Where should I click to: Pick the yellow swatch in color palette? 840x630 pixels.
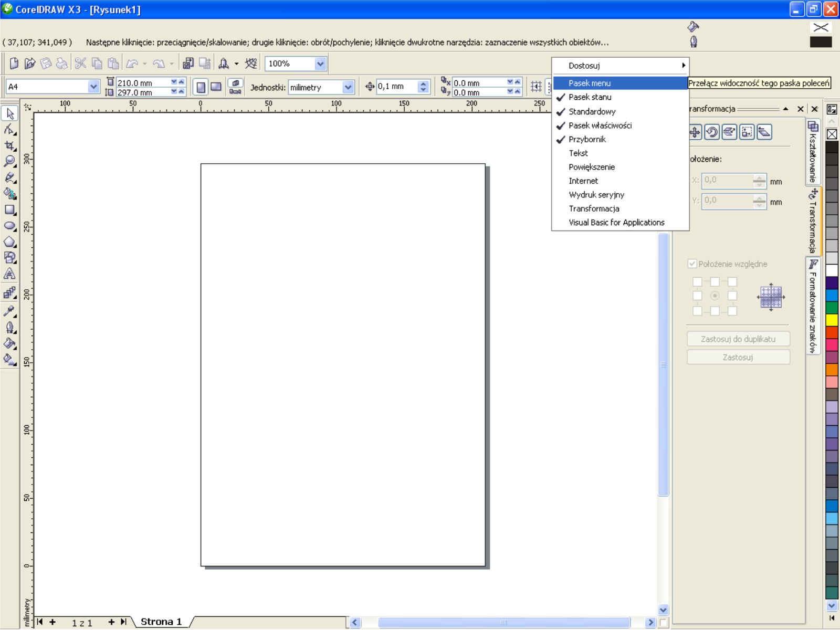click(x=832, y=320)
